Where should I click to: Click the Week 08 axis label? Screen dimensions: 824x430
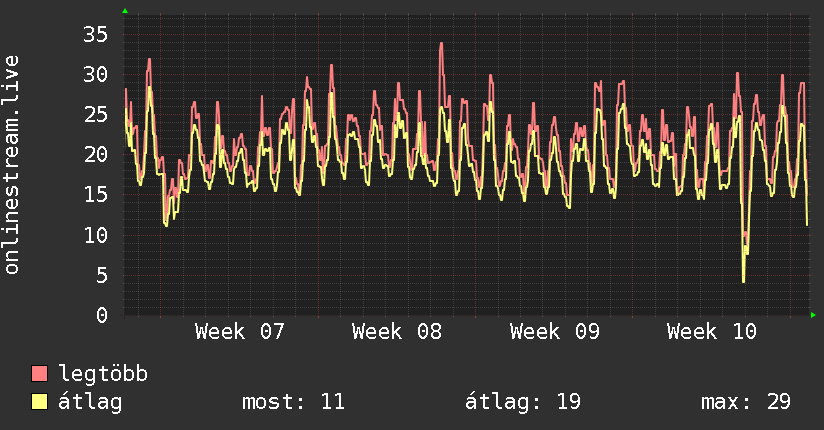397,332
